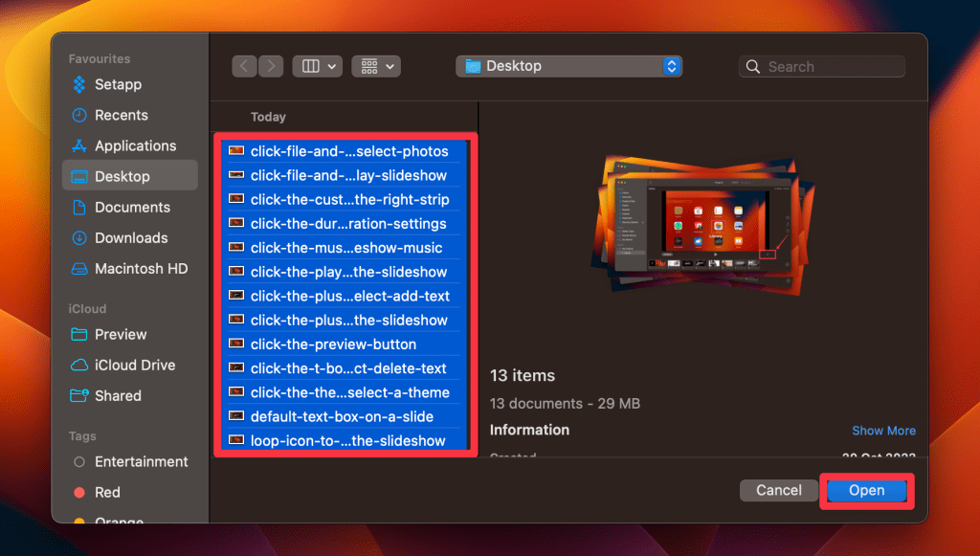The image size is (980, 556).
Task: Click the Macintosh HD drive icon
Action: [x=79, y=269]
